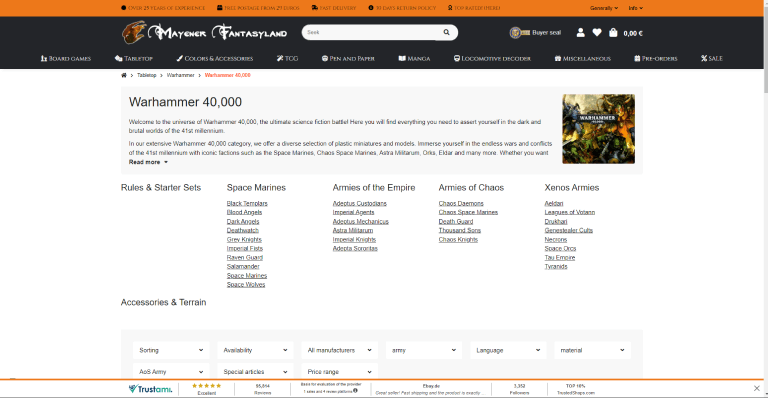
Task: Go to Warhammer breadcrumb
Action: tap(180, 75)
